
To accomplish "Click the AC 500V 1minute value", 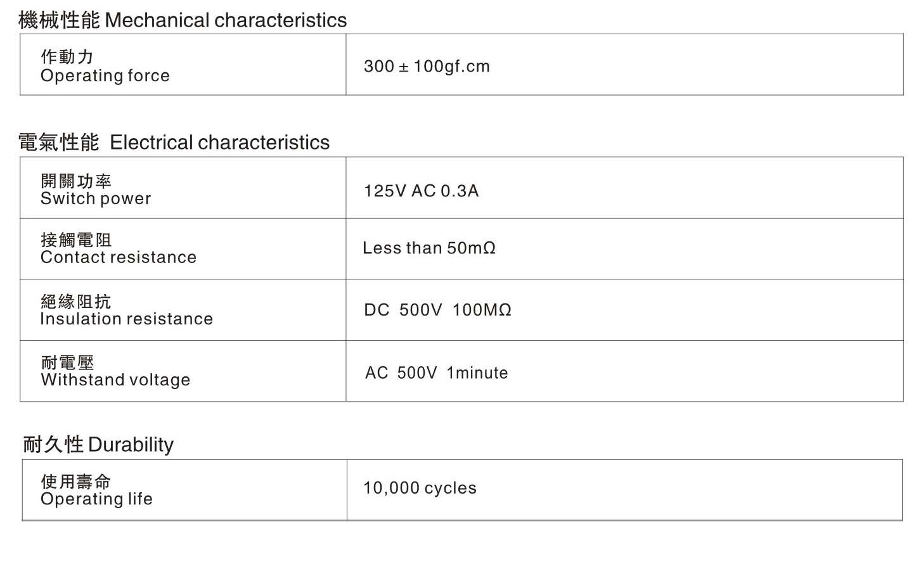I will pos(436,373).
